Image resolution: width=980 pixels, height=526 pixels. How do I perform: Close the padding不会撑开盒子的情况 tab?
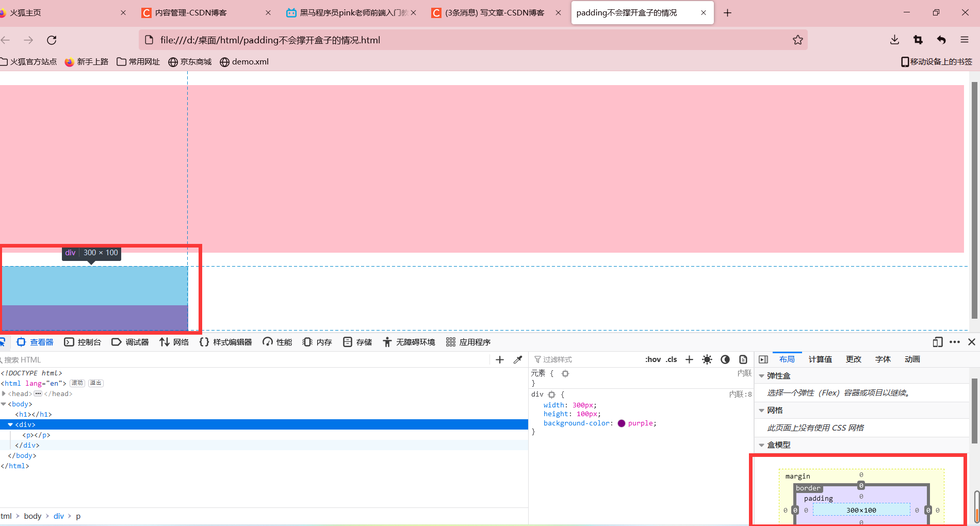(703, 12)
